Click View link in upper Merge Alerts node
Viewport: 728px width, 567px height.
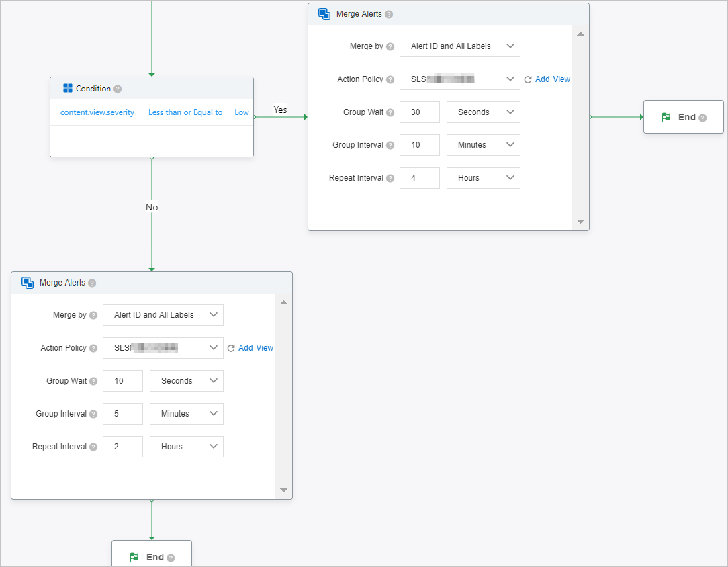coord(562,79)
